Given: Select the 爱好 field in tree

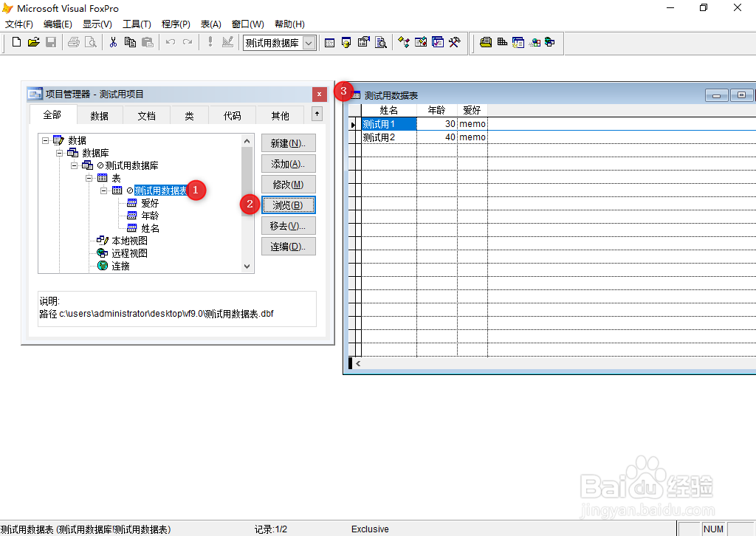Looking at the screenshot, I should click(150, 204).
